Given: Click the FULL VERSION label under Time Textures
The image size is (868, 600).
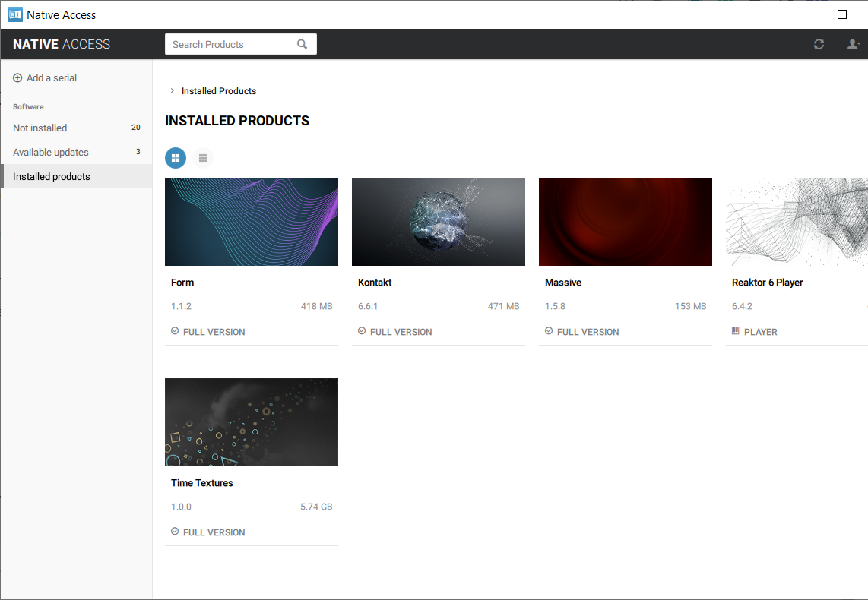Looking at the screenshot, I should 214,532.
